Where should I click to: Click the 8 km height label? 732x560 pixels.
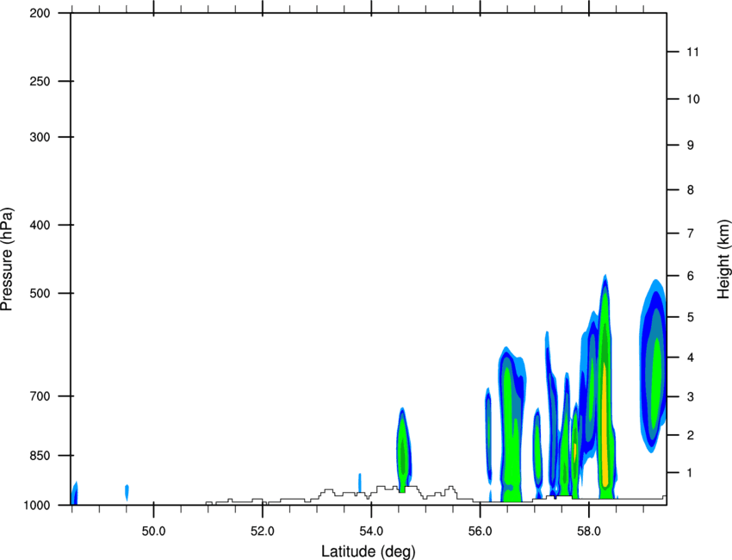[x=691, y=190]
